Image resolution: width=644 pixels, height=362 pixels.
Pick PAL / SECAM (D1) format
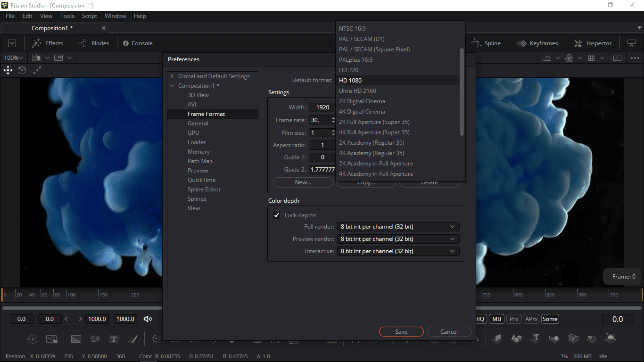(397, 39)
